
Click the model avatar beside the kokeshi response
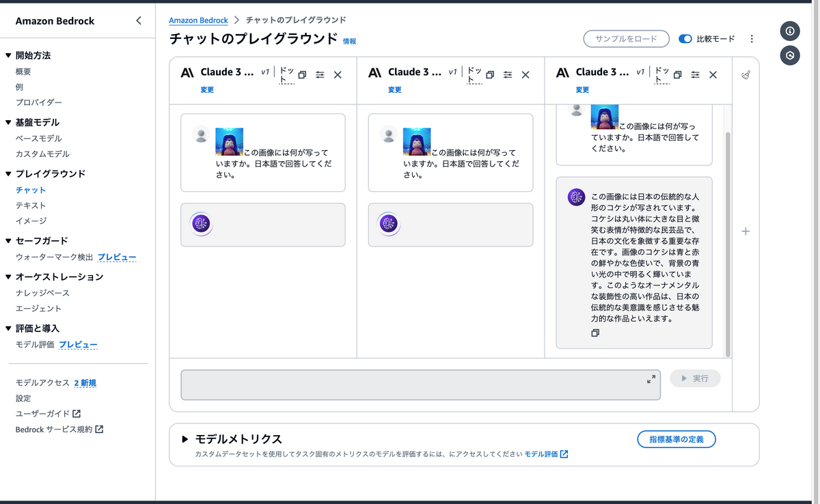point(577,197)
